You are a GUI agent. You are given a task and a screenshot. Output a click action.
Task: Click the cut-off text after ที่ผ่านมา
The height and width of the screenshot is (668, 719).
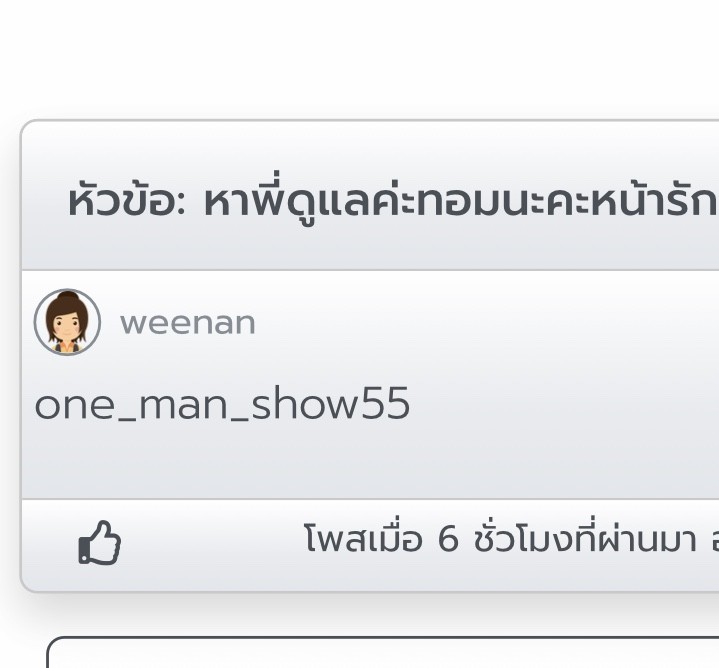pos(715,540)
